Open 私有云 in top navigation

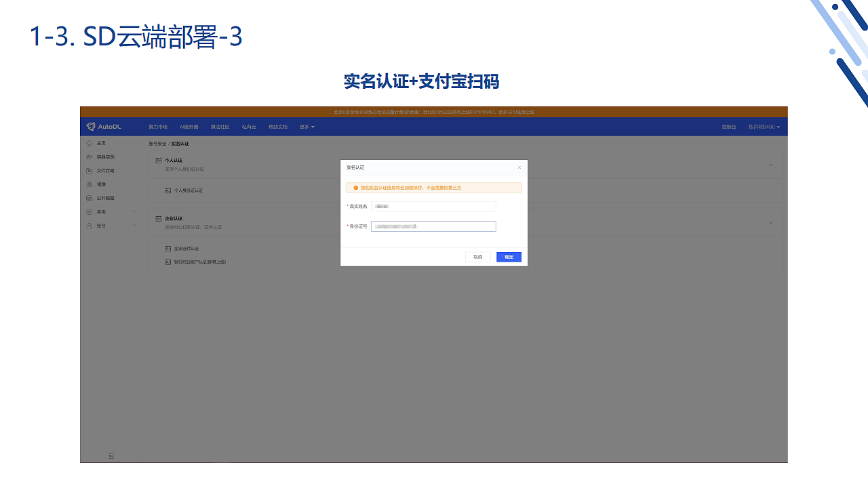(249, 127)
